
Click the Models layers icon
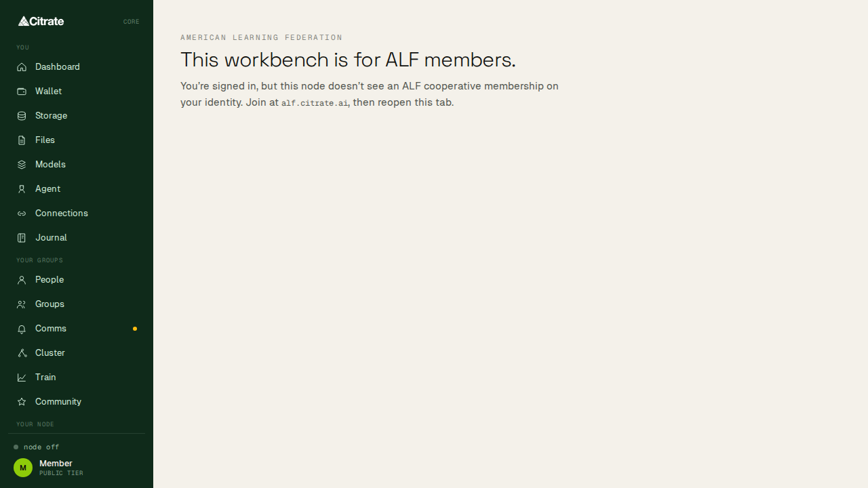pyautogui.click(x=22, y=165)
